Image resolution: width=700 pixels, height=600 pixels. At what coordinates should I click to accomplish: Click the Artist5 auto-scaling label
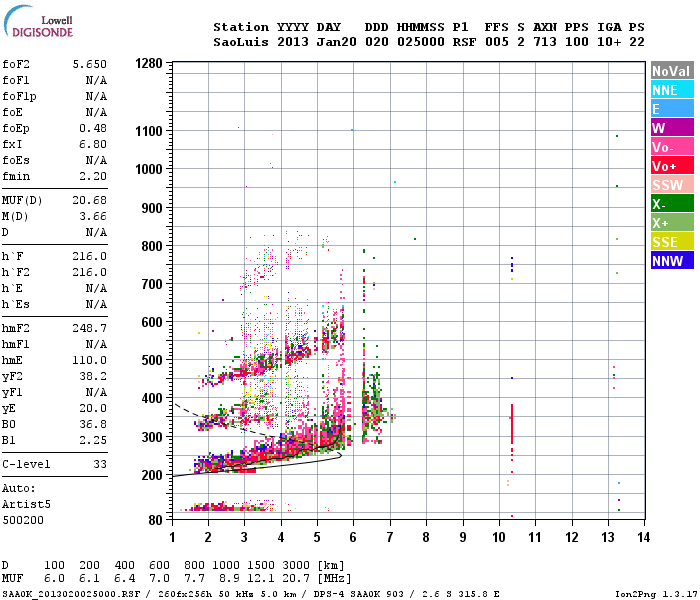26,504
